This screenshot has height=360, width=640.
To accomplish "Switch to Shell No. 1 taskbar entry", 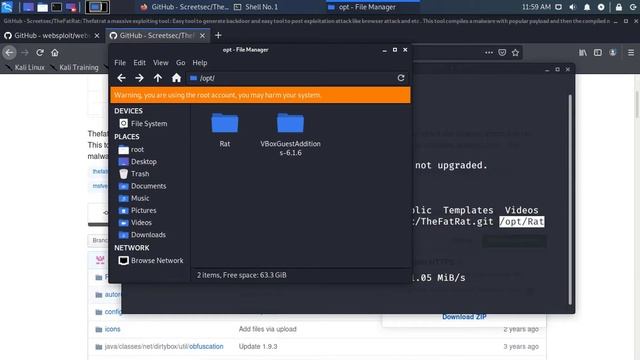I will tap(256, 7).
